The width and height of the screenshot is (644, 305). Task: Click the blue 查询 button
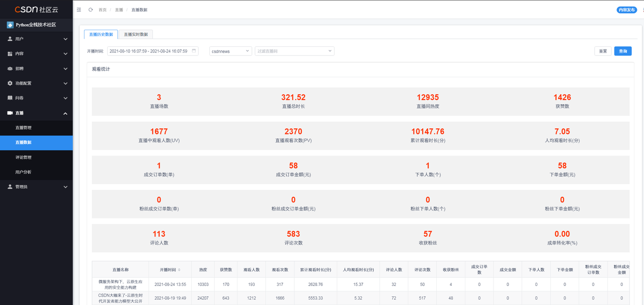point(622,51)
